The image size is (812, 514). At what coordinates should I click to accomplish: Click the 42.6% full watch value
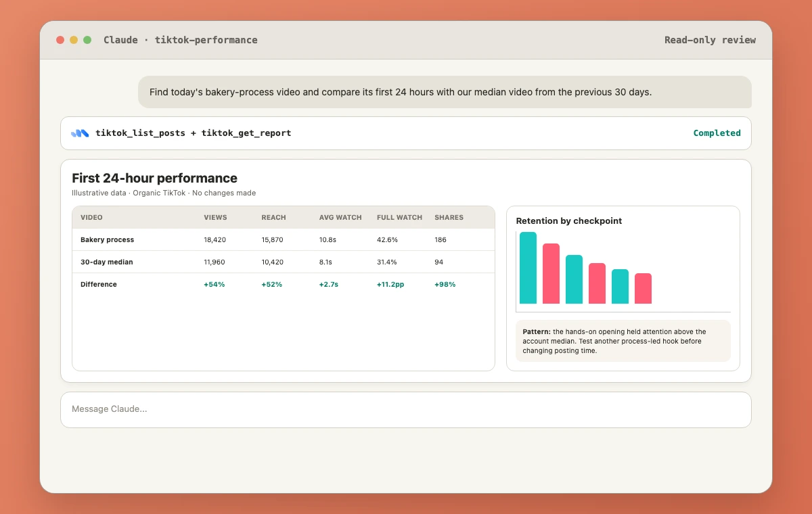tap(387, 239)
